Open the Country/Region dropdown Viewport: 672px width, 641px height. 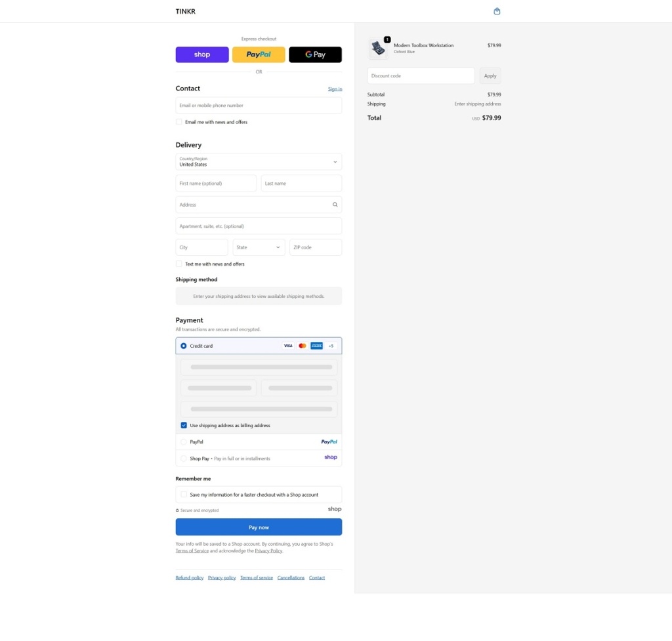259,162
